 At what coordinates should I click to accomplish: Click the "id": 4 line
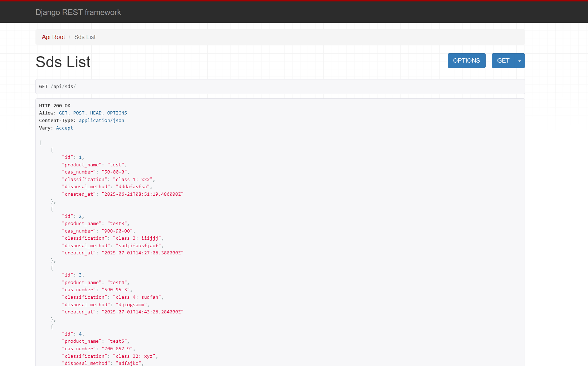click(x=73, y=334)
